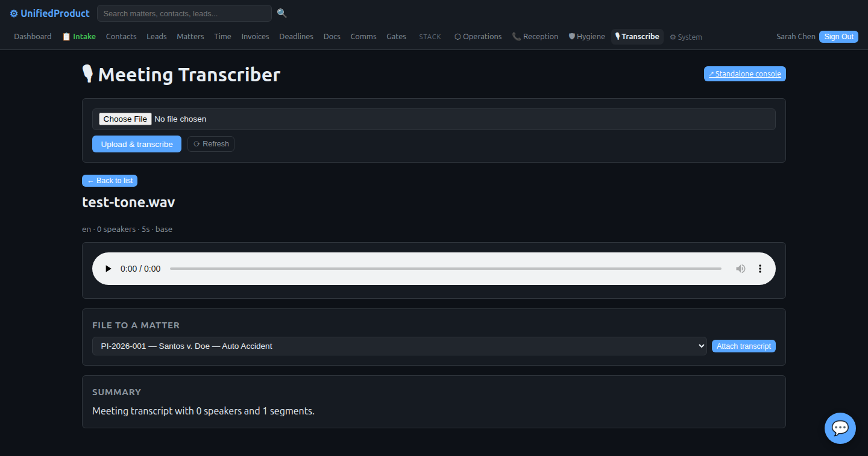
Task: Go to the Reception page
Action: coord(535,37)
